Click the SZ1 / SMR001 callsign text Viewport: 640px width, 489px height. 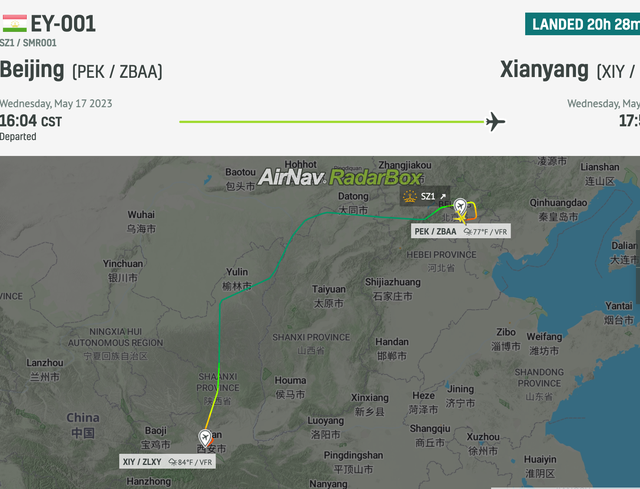tap(28, 43)
